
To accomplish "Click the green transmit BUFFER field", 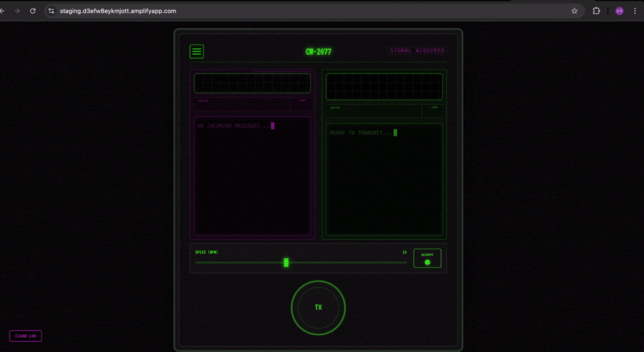I will [374, 111].
